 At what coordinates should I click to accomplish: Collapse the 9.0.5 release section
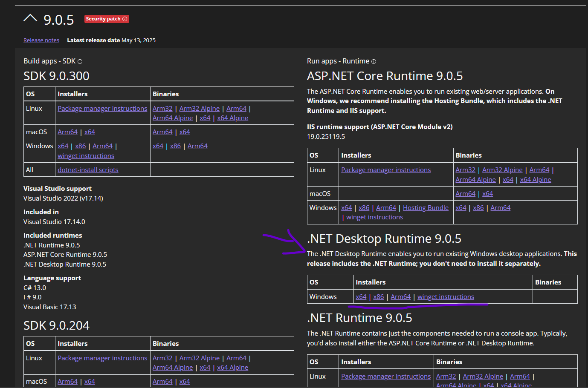point(30,18)
